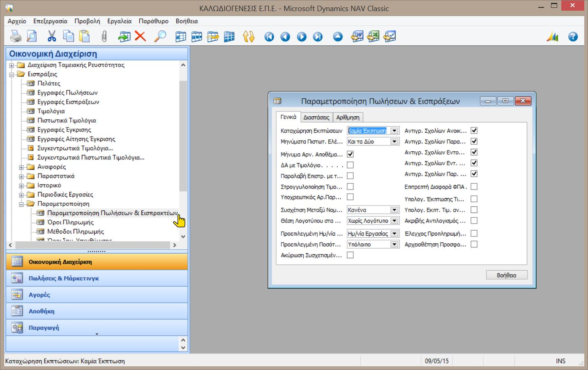588x370 pixels.
Task: Open Συσχέτιση Μεταξύ Νομ dropdown arrow
Action: tap(394, 210)
